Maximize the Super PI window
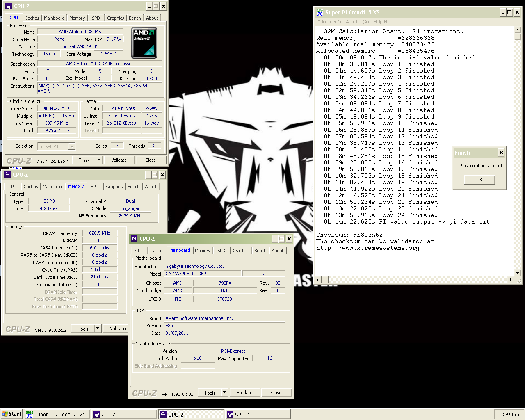This screenshot has height=420, width=525. click(x=509, y=12)
